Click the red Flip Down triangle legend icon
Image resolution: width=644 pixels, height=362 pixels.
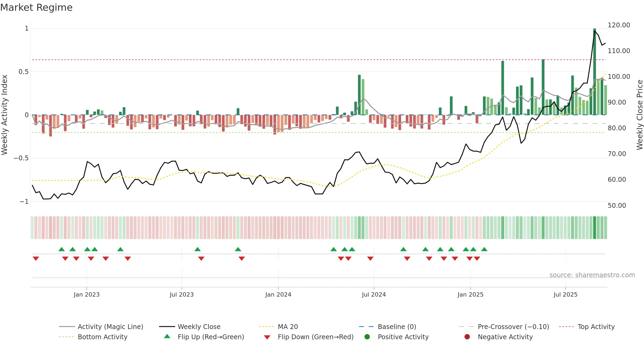[x=267, y=337]
